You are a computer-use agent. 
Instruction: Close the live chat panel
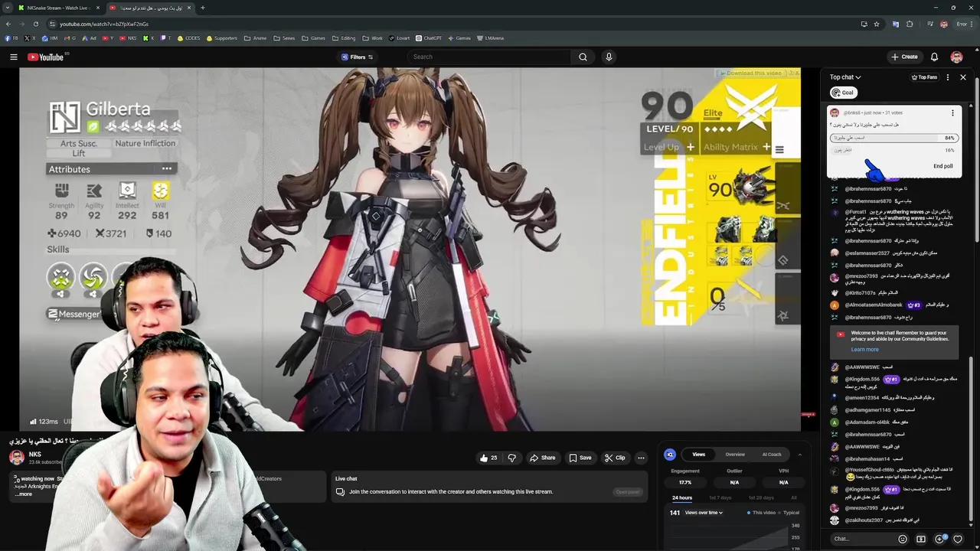coord(963,77)
